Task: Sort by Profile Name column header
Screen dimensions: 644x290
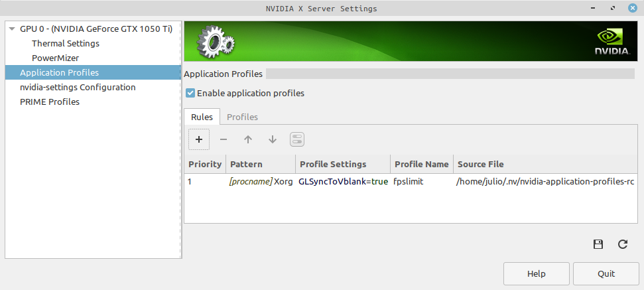Action: point(422,165)
